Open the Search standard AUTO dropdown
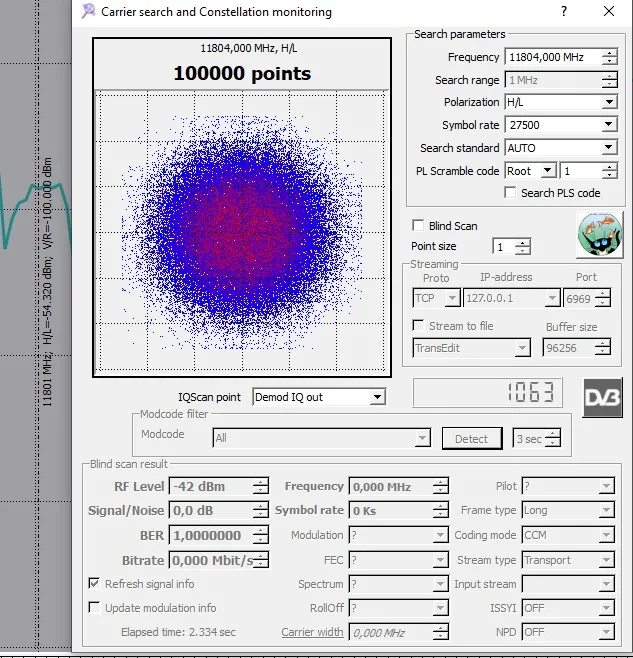 coord(609,148)
